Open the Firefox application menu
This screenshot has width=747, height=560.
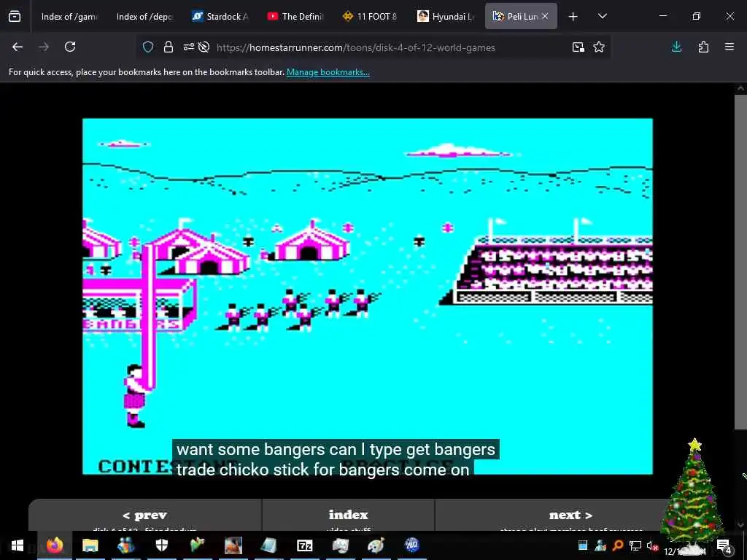click(729, 47)
